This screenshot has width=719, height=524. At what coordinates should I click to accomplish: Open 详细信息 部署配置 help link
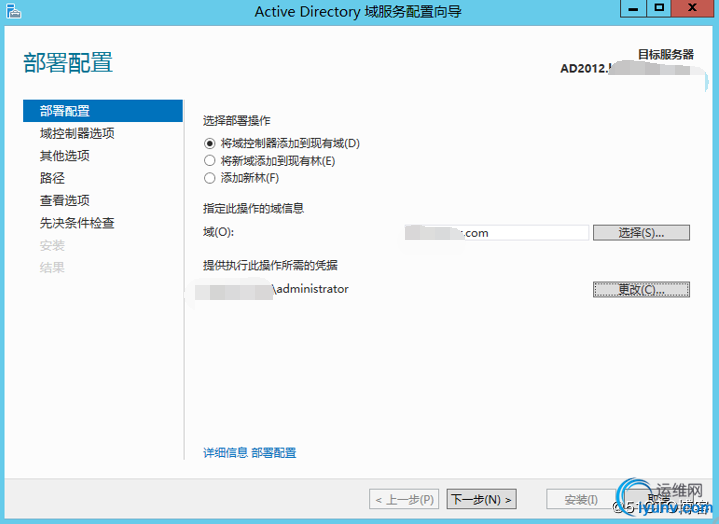[x=249, y=453]
